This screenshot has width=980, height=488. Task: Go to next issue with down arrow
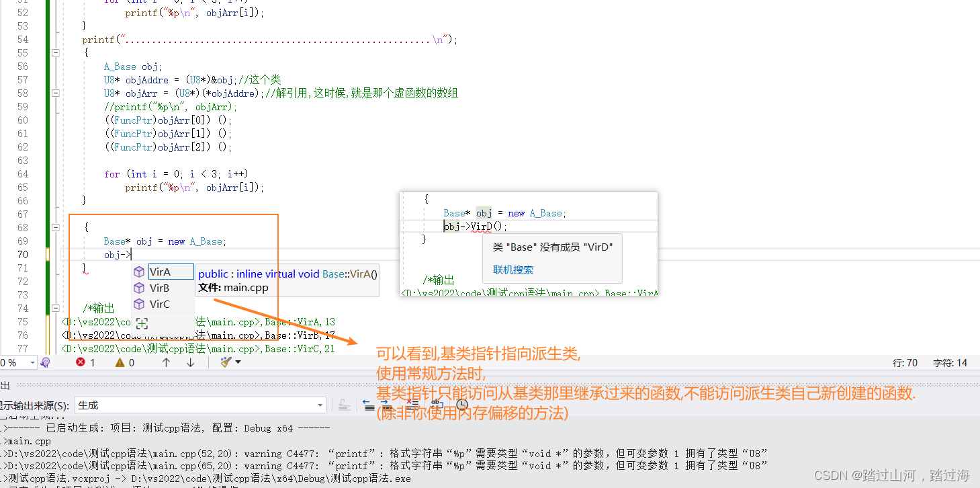coord(190,362)
